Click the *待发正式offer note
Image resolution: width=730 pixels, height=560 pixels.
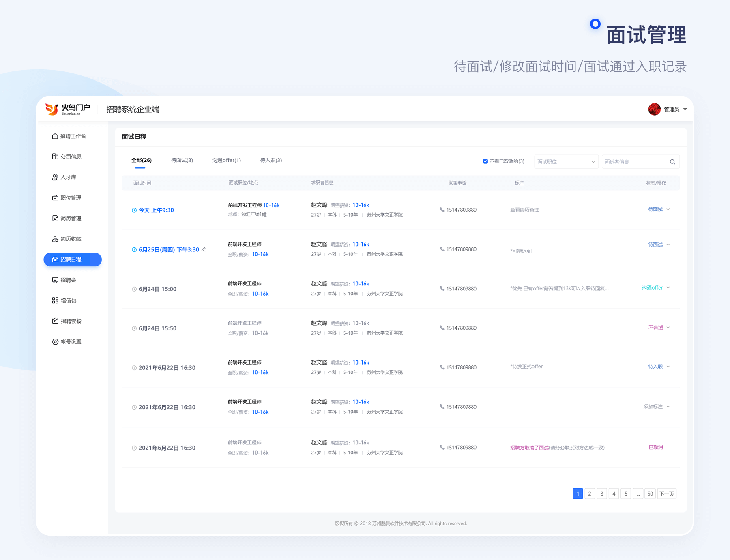(x=526, y=367)
